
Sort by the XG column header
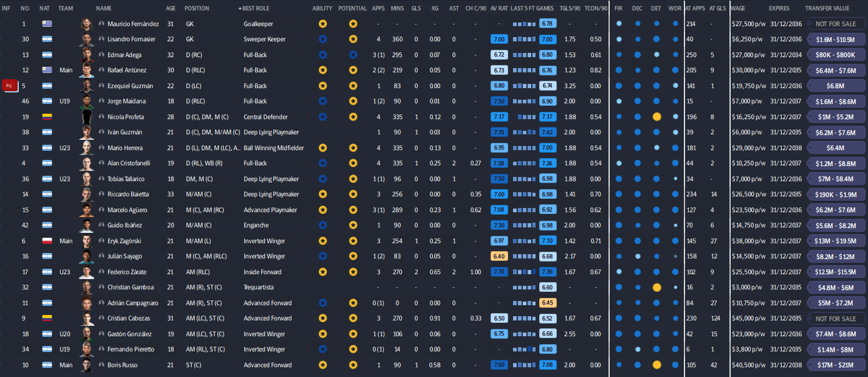pos(435,9)
